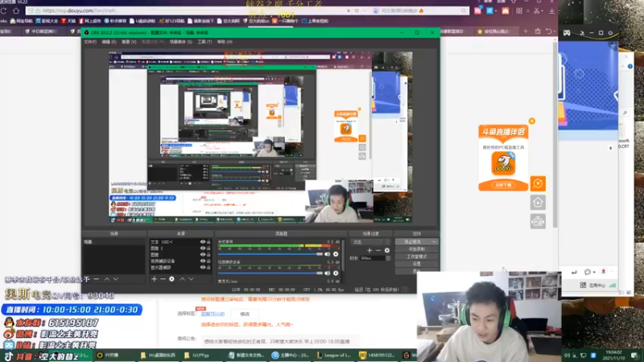This screenshot has width=644, height=362.
Task: Adjust 台式音响 volume slider
Action: pyautogui.click(x=270, y=254)
